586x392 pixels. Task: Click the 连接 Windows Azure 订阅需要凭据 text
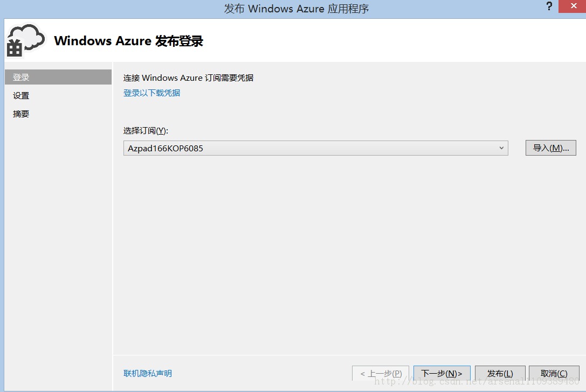(x=188, y=78)
